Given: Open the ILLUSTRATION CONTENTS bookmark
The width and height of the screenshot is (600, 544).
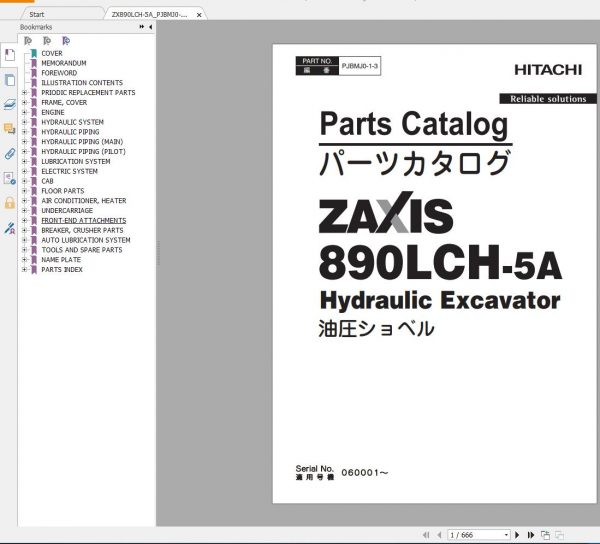Looking at the screenshot, I should click(x=82, y=83).
